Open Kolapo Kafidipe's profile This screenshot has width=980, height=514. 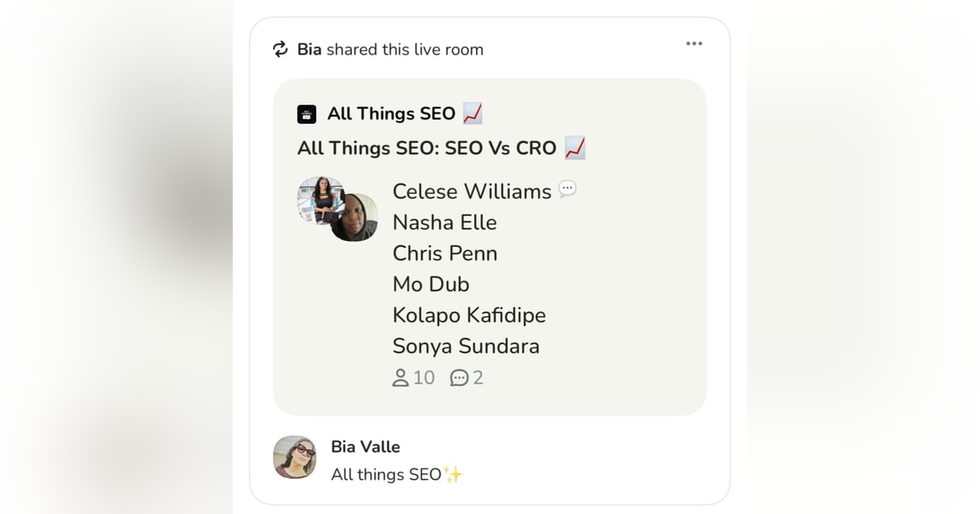coord(469,315)
